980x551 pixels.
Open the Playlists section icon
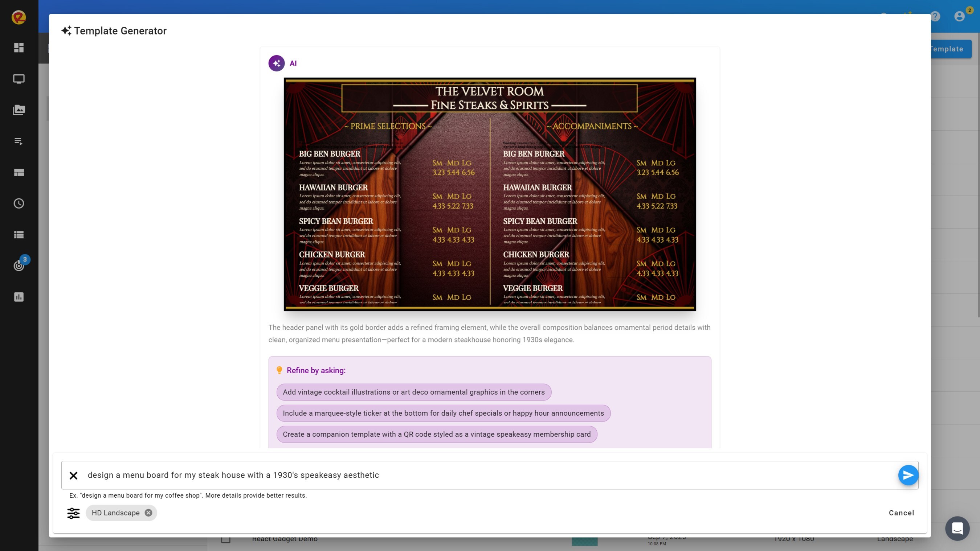(x=19, y=141)
